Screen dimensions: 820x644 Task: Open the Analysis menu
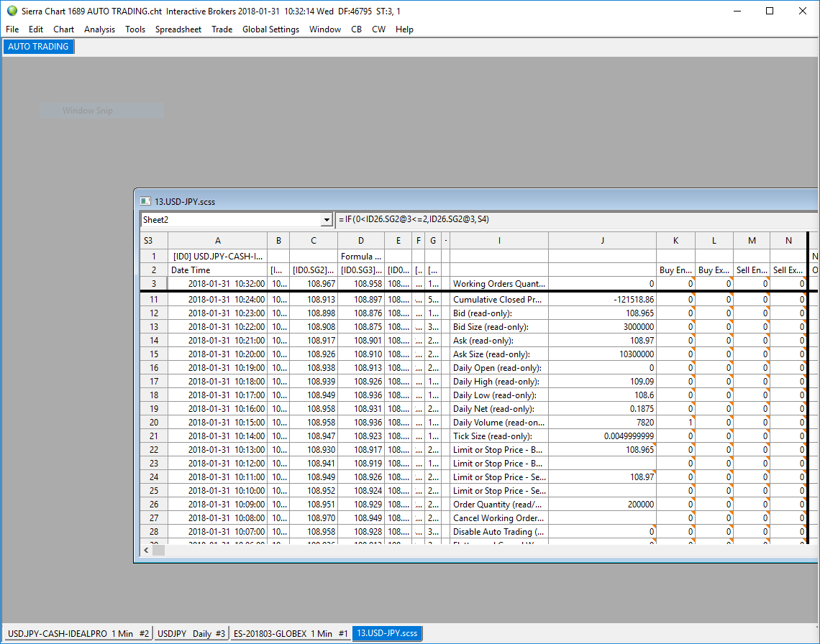point(99,29)
